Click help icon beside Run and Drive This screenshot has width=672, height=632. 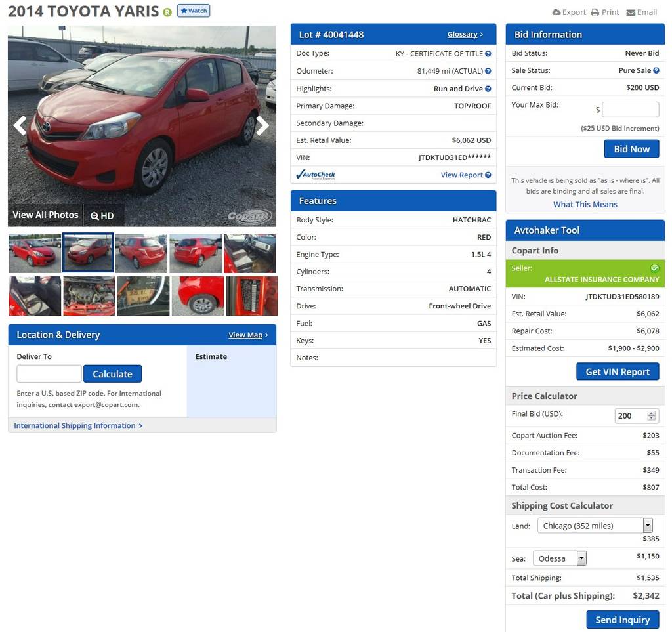(488, 89)
